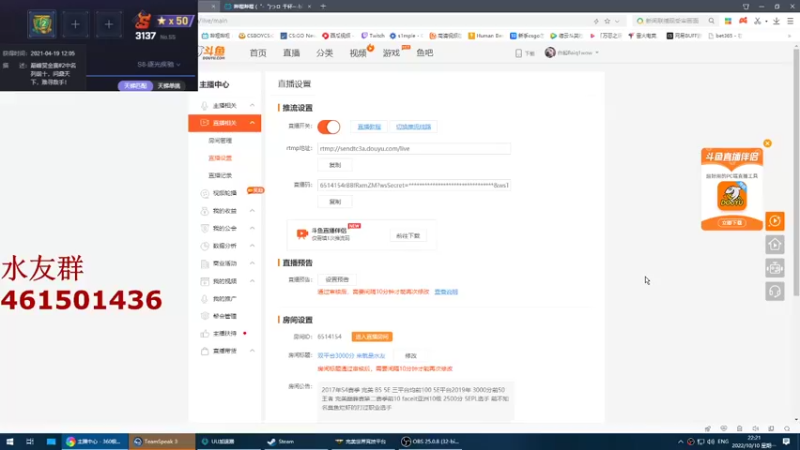This screenshot has width=800, height=450.
Task: Copy the stream key code
Action: tap(335, 202)
